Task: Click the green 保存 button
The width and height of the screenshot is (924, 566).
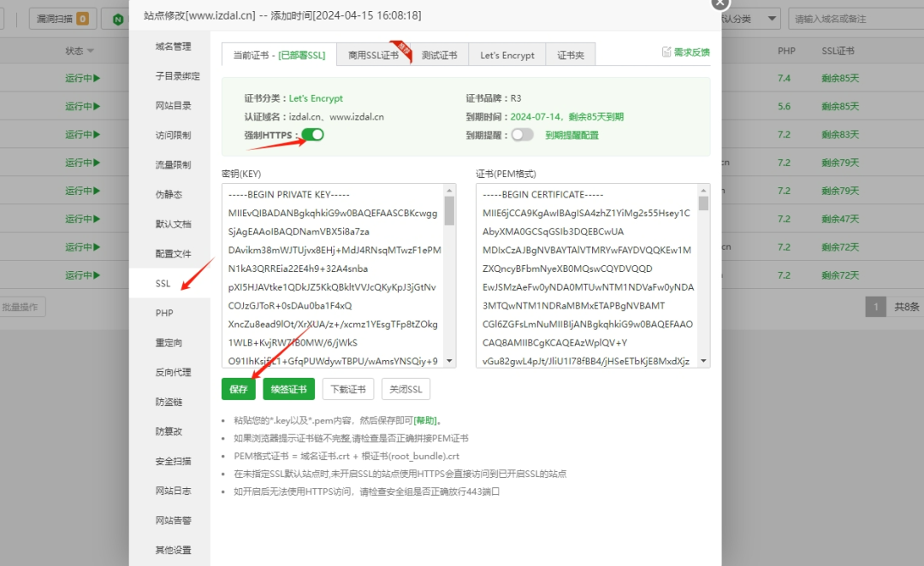Action: click(239, 389)
